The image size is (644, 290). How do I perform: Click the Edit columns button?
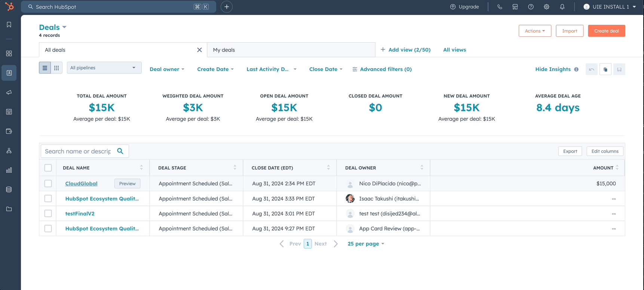click(605, 151)
